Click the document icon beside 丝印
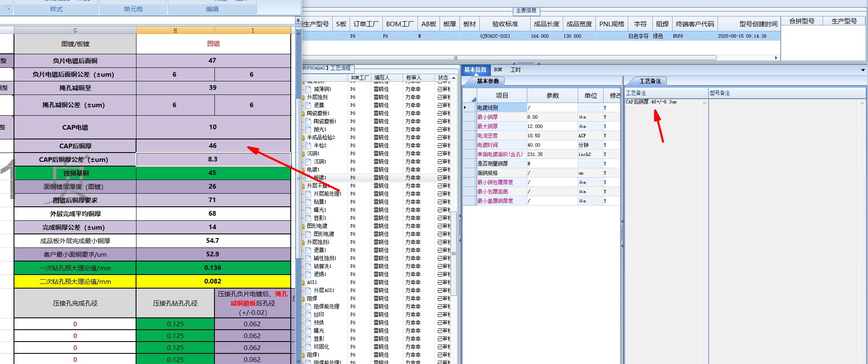This screenshot has height=364, width=868. coord(308,315)
